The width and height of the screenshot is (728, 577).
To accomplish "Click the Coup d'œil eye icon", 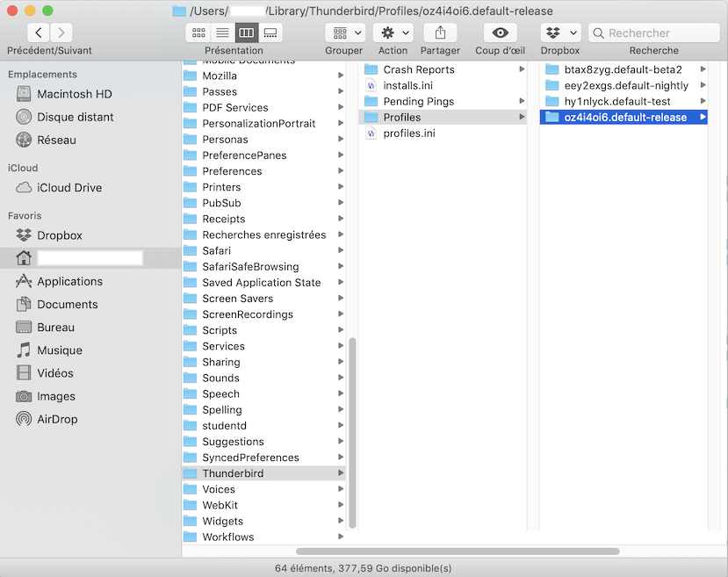I will click(x=500, y=32).
